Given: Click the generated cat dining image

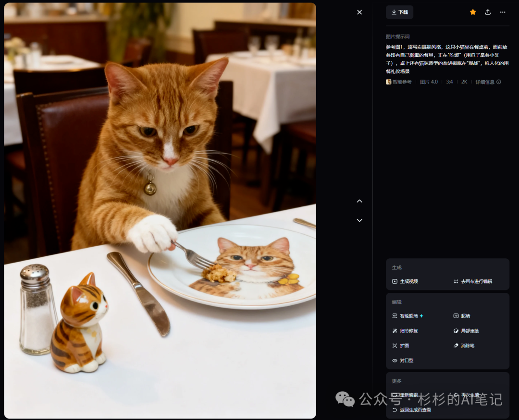Looking at the screenshot, I should click(x=160, y=211).
